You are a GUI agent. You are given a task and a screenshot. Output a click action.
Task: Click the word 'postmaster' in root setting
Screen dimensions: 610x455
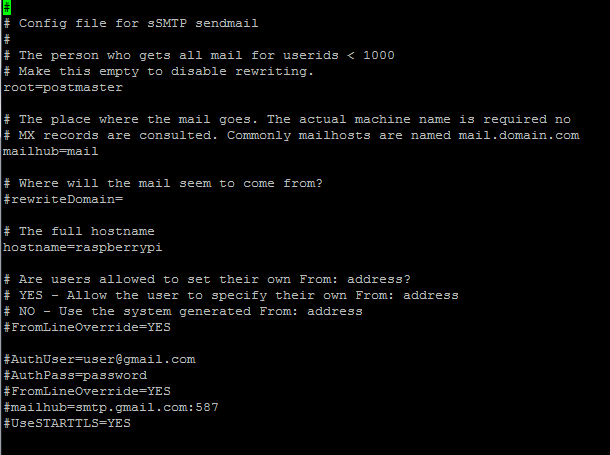[83, 88]
